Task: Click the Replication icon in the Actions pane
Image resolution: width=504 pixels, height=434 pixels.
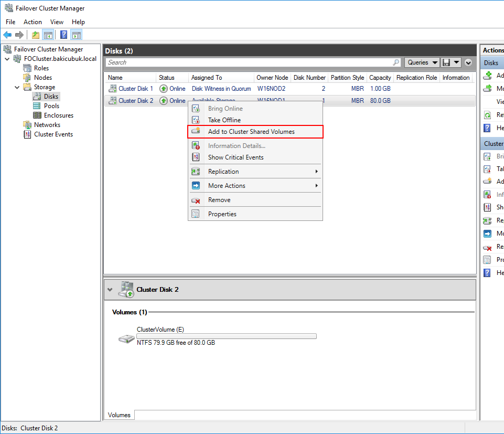Action: pyautogui.click(x=487, y=220)
